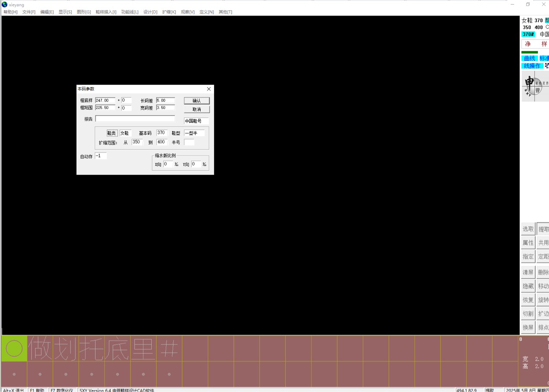549x392 pixels.
Task: Click the 从 range field showing 350
Action: [137, 142]
